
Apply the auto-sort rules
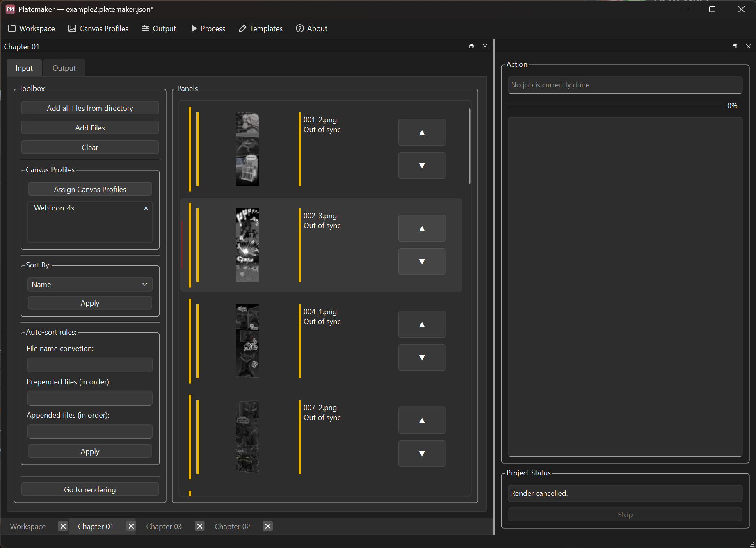90,451
